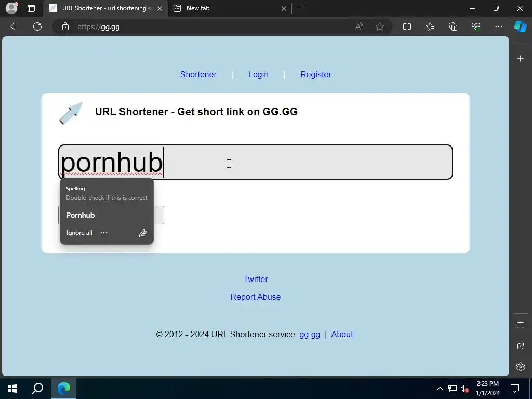Image resolution: width=532 pixels, height=399 pixels.
Task: Open sidebar settings gear
Action: point(520,367)
